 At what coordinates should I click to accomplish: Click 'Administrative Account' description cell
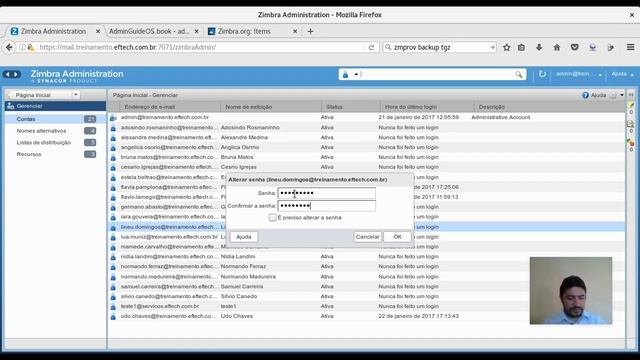[500, 118]
